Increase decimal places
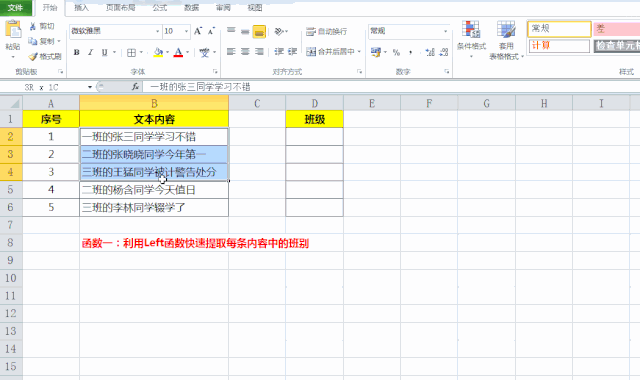Image resolution: width=640 pixels, height=380 pixels. 430,52
